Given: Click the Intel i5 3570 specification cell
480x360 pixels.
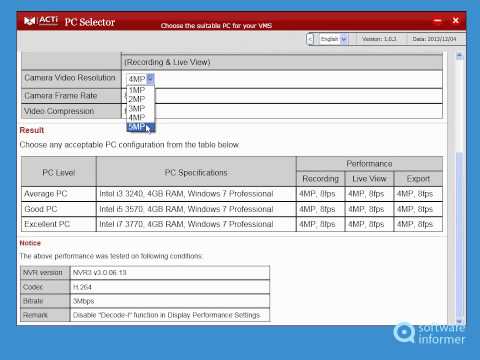Looking at the screenshot, I should click(196, 209).
